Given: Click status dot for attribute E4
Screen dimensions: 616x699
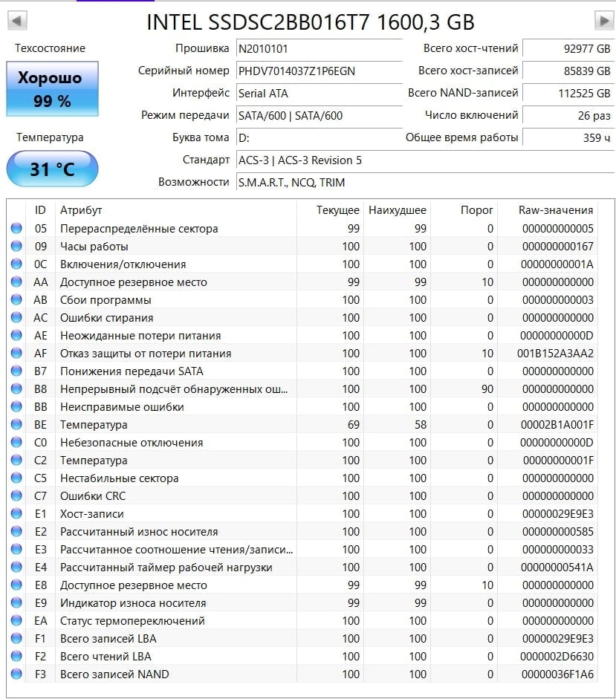Looking at the screenshot, I should click(16, 567).
